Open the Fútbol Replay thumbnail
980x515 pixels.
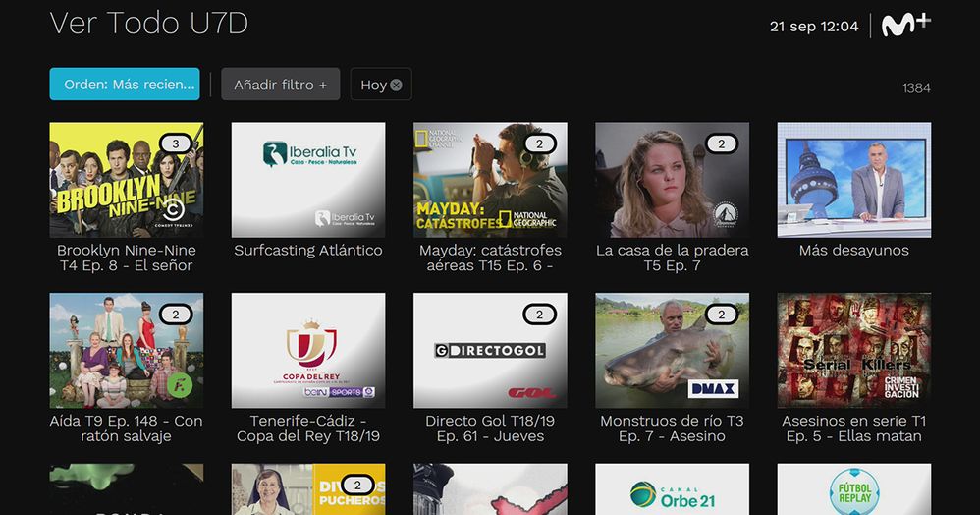click(x=853, y=489)
